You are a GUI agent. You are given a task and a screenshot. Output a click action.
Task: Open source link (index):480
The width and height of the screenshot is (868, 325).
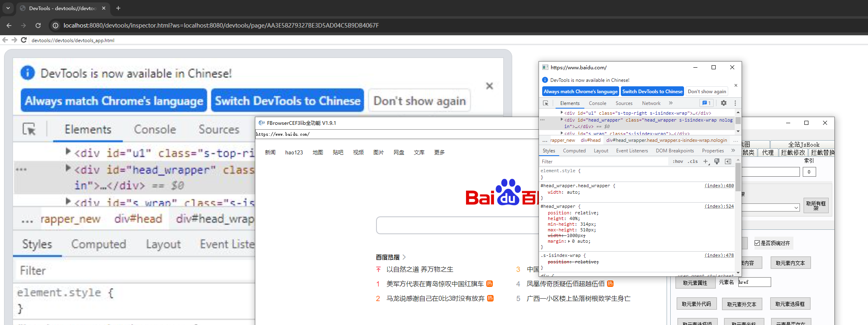[719, 186]
